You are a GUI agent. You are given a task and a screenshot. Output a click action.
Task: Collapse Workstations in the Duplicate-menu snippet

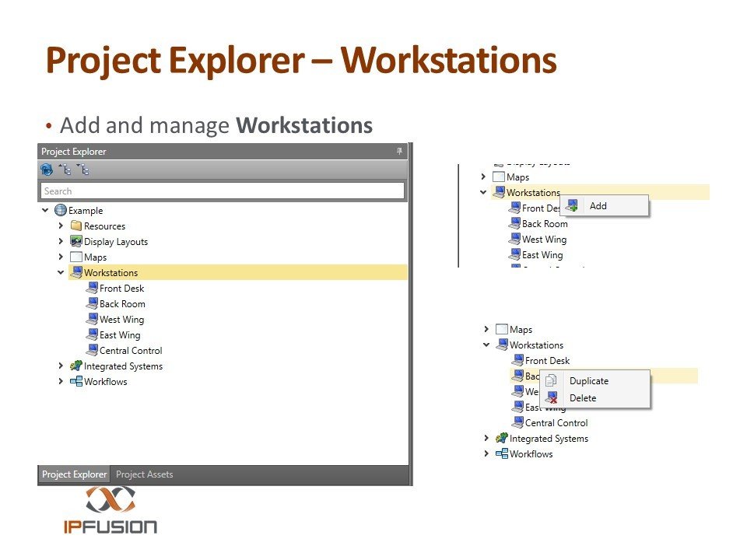point(486,345)
